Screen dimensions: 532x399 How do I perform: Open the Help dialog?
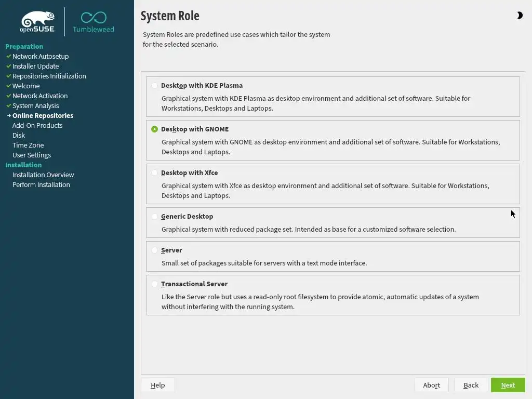coord(157,385)
